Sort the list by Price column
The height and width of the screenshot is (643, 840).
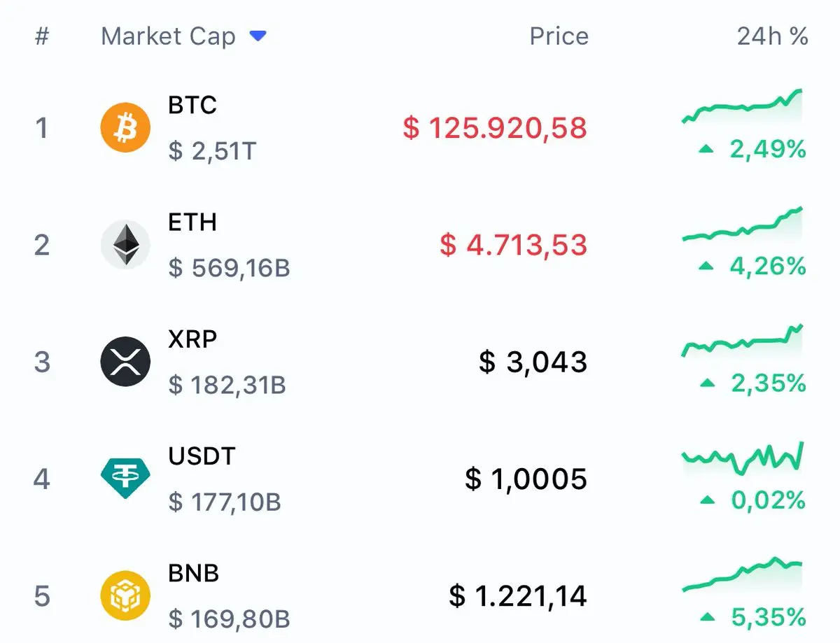pyautogui.click(x=559, y=36)
